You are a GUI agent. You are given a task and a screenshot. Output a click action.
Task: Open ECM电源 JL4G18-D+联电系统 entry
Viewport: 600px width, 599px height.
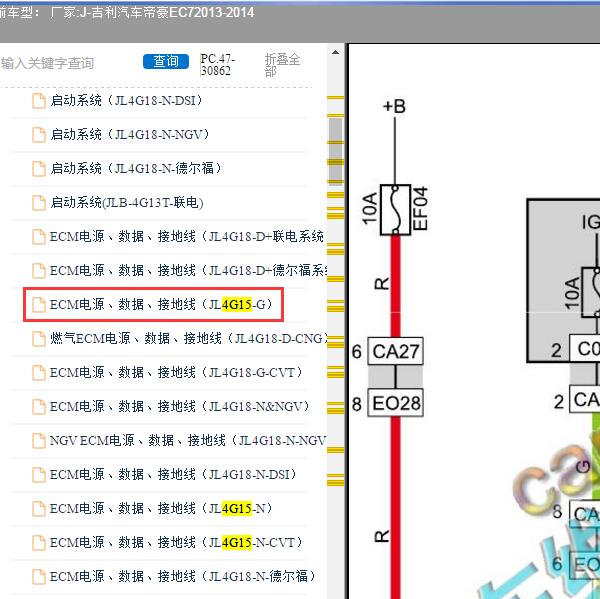pyautogui.click(x=187, y=237)
